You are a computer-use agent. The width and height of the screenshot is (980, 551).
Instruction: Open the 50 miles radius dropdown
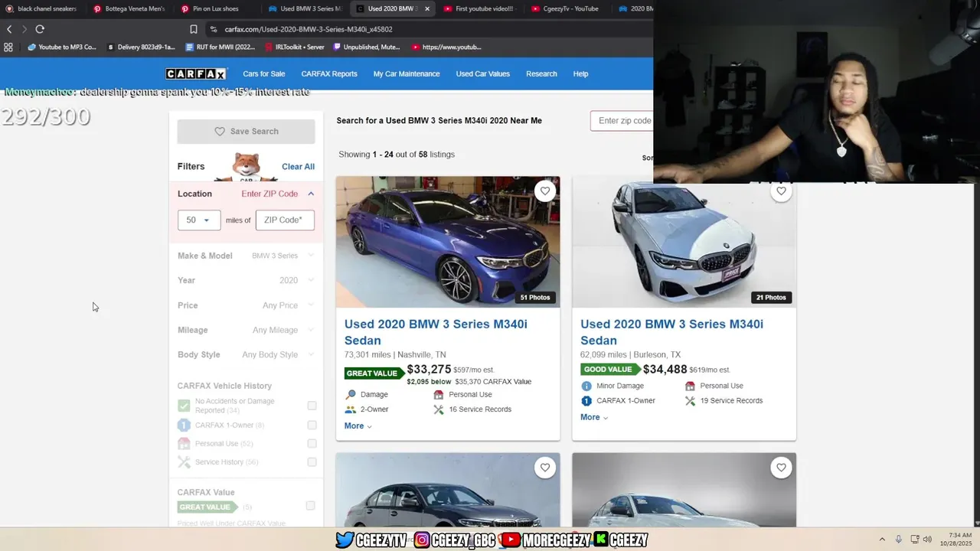199,220
